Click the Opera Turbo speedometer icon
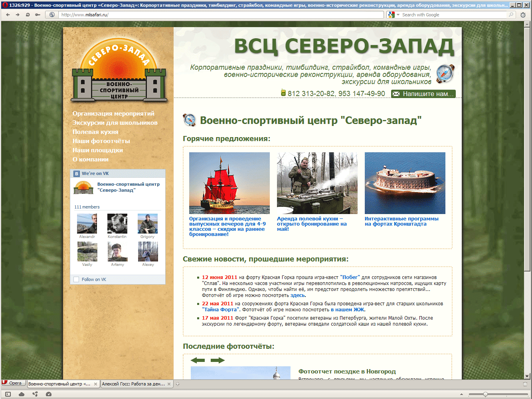 point(49,394)
